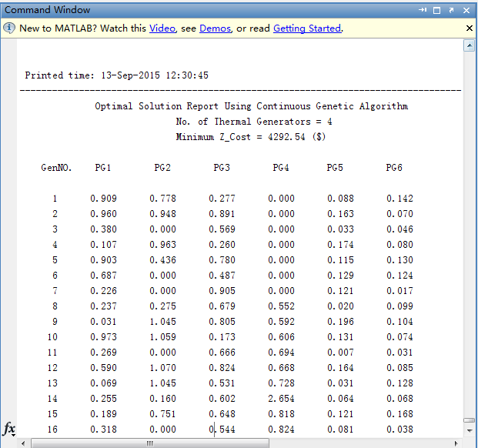Close the Command Window panel
This screenshot has height=448, width=478.
coord(466,10)
